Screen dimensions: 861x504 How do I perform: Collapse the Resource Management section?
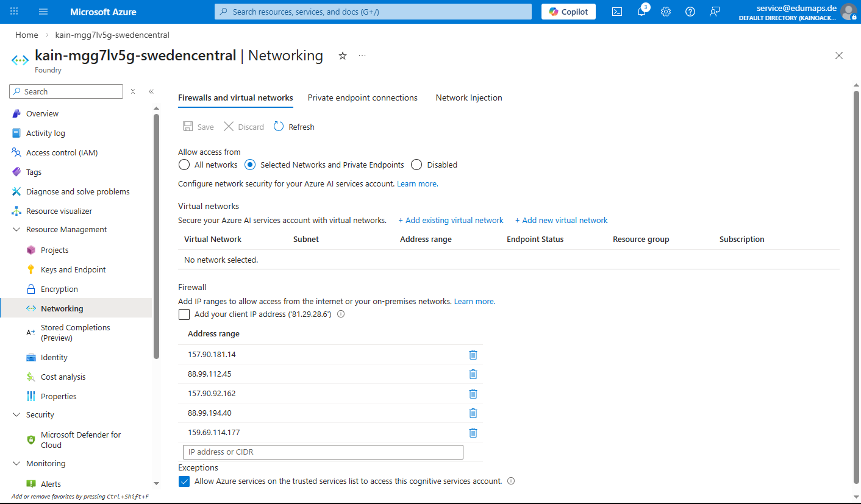coord(16,230)
